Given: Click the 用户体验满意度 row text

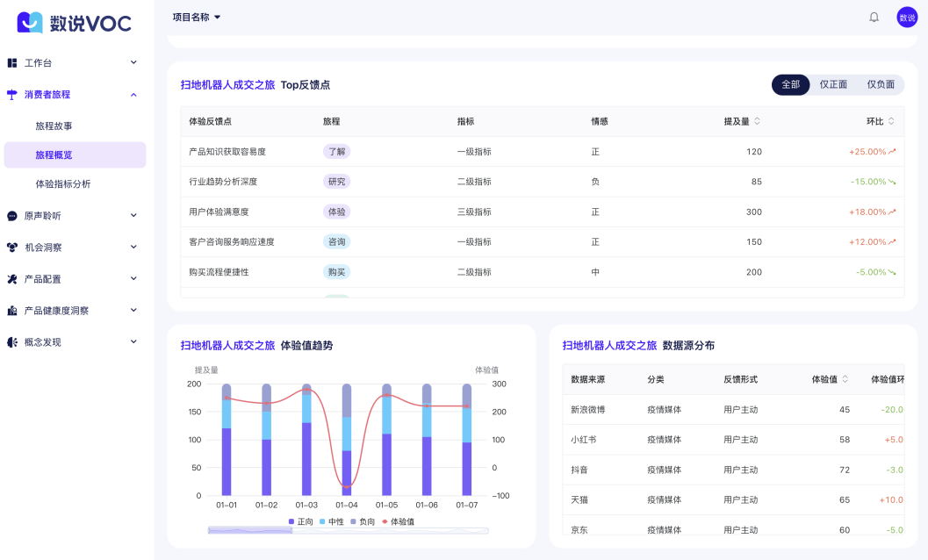Looking at the screenshot, I should (x=219, y=212).
